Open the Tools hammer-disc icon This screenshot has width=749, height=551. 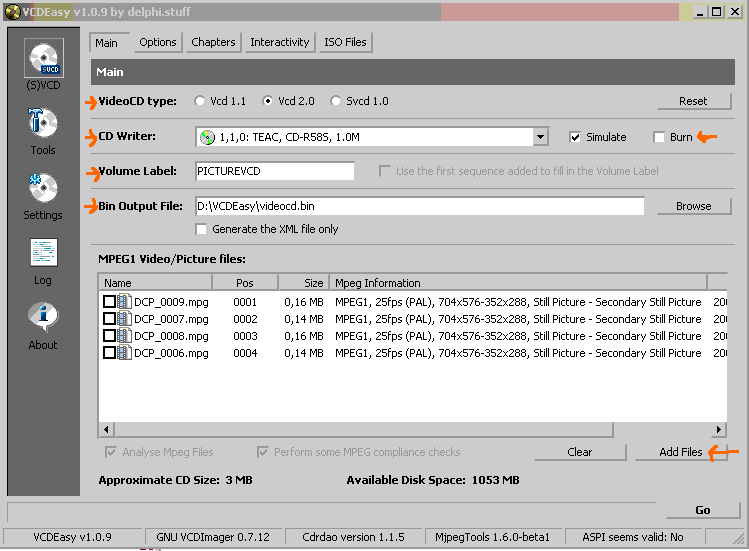tap(43, 123)
